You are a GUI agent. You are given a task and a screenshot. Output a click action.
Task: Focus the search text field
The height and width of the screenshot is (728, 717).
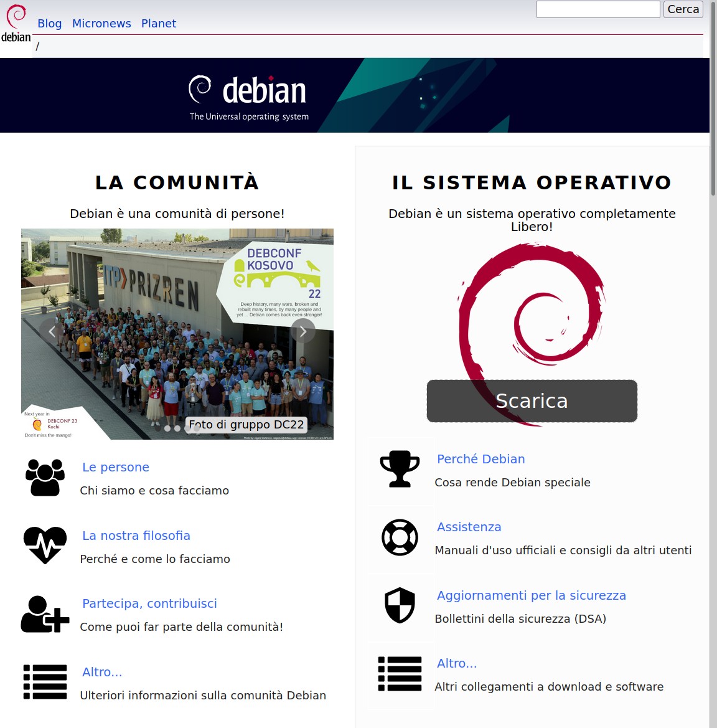click(x=597, y=9)
